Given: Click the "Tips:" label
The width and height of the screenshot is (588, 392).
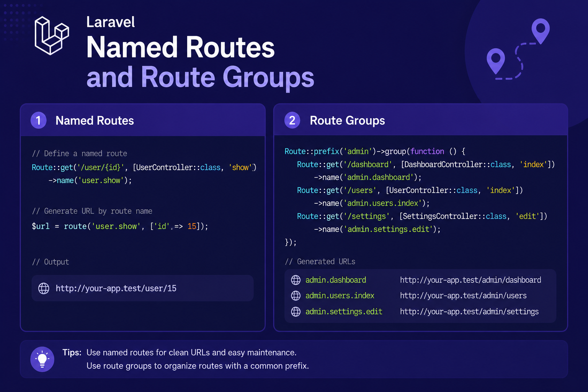Looking at the screenshot, I should [x=72, y=353].
